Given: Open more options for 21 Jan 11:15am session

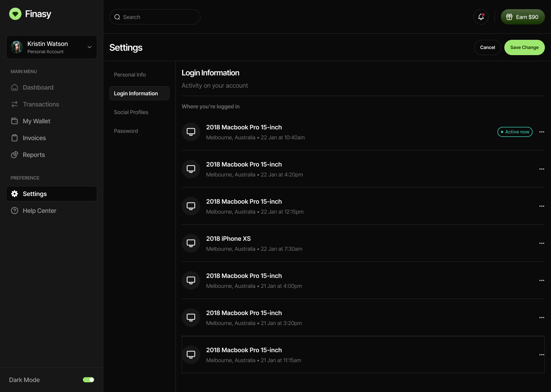Looking at the screenshot, I should [542, 354].
